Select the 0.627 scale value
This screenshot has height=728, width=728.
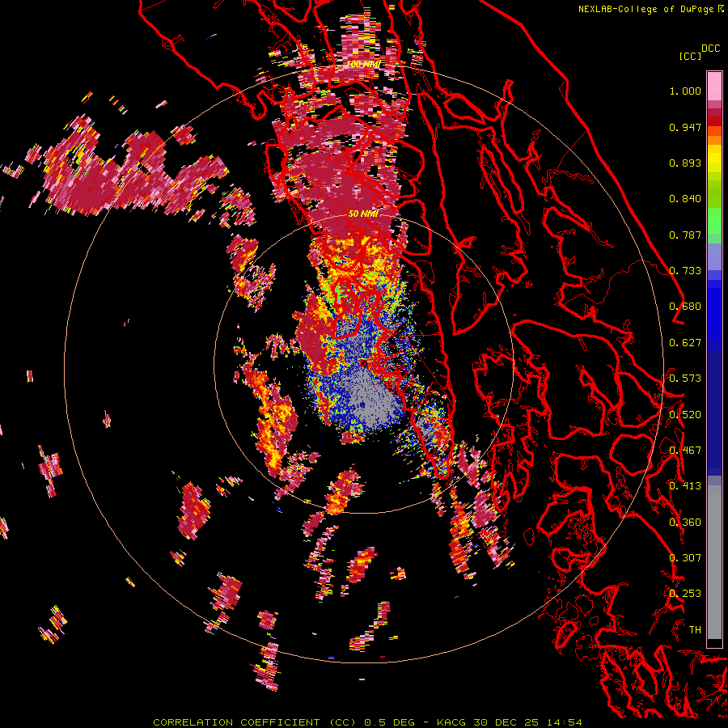[x=685, y=343]
